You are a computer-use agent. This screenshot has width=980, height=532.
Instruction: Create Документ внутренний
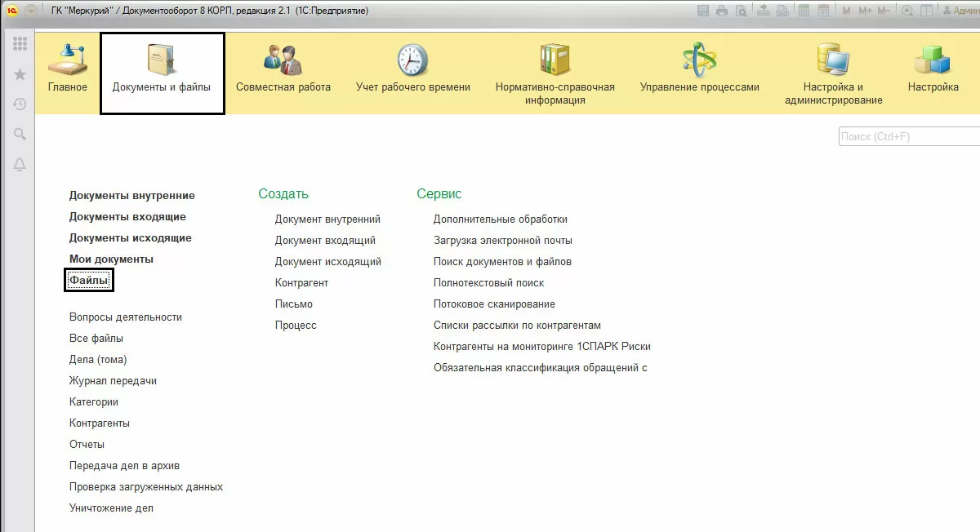coord(327,219)
